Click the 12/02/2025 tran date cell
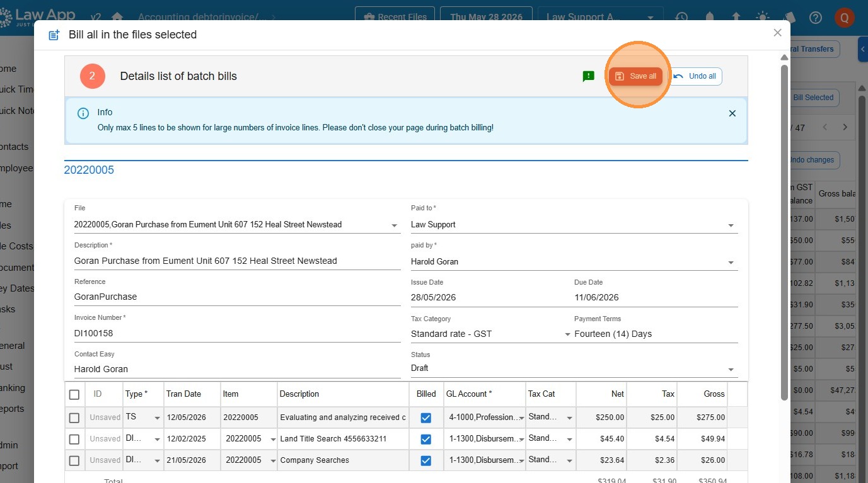Screen dimensions: 868x483 [192, 439]
